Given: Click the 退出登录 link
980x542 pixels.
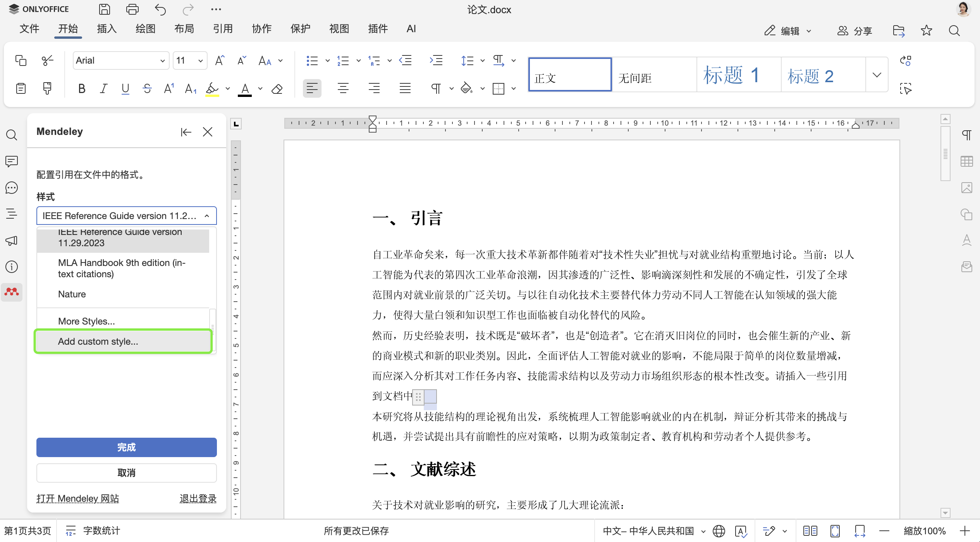Looking at the screenshot, I should point(198,499).
